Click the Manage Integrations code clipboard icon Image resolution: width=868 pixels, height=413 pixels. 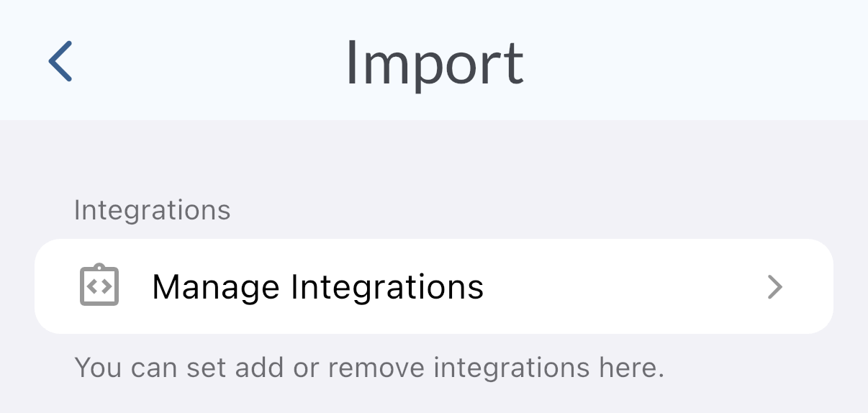(99, 286)
